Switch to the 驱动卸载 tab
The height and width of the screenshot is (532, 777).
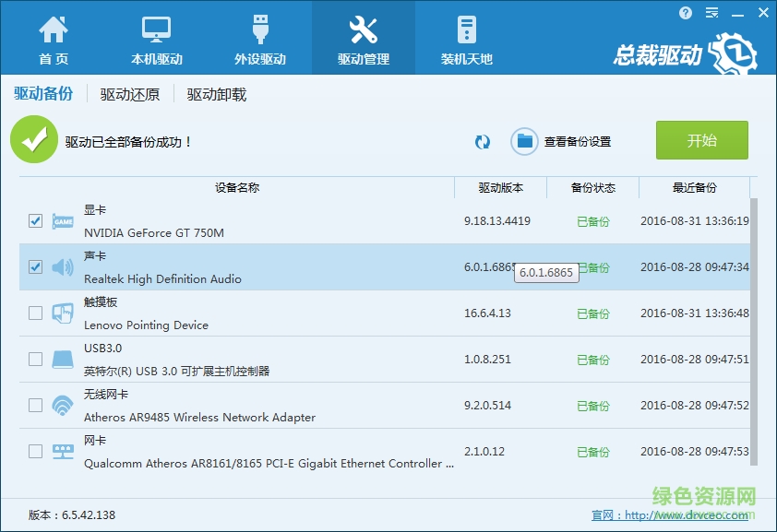click(x=217, y=94)
